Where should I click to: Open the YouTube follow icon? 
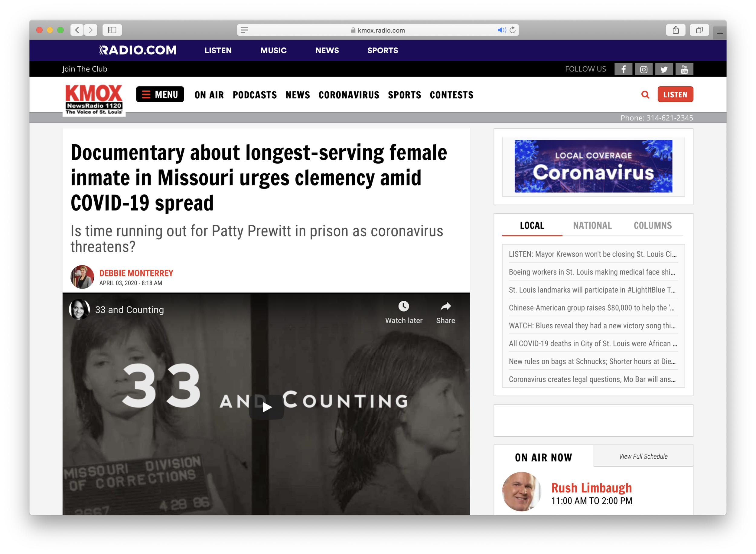coord(684,69)
